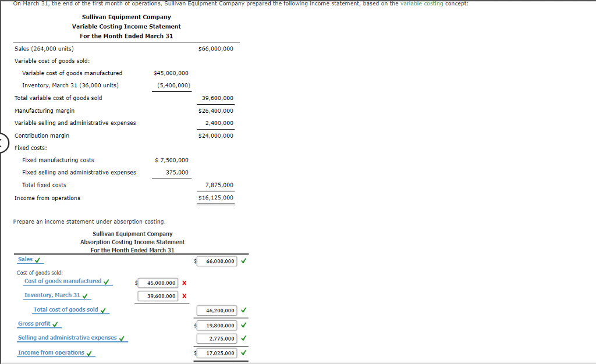Open the Gross profit label selection list

point(34,324)
